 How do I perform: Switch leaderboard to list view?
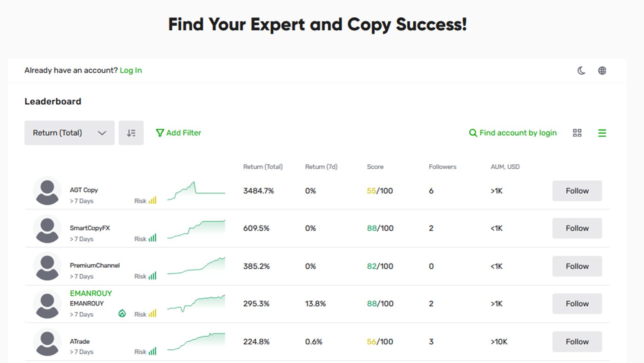[602, 133]
